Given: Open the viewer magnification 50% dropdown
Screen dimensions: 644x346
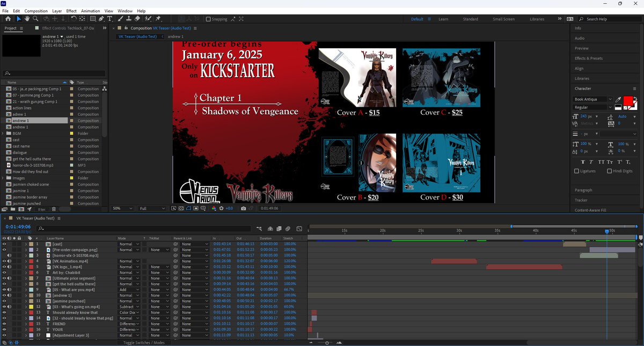Looking at the screenshot, I should pos(122,208).
